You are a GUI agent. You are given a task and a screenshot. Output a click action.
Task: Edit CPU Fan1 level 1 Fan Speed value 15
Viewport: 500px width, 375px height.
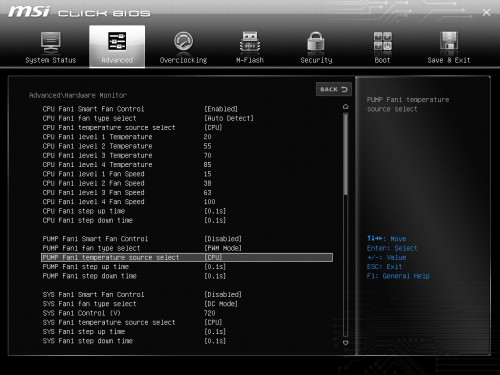(x=208, y=174)
